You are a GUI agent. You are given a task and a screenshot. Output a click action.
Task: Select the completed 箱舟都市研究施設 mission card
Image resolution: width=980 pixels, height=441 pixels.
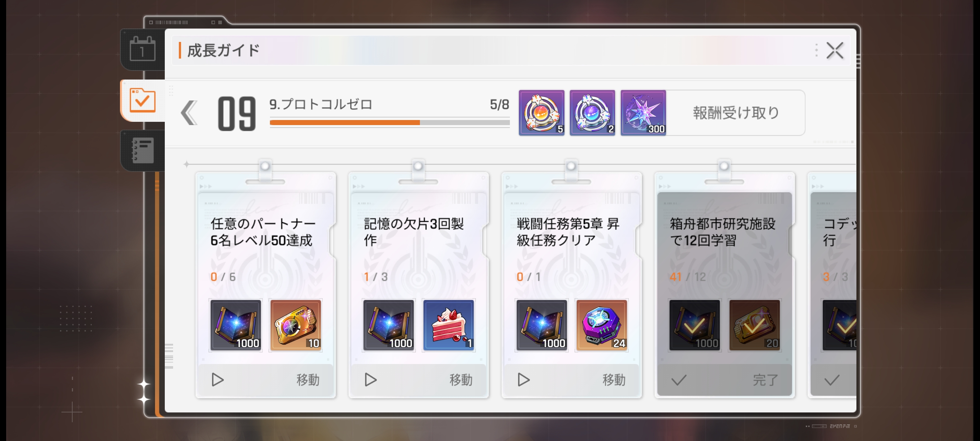click(725, 285)
